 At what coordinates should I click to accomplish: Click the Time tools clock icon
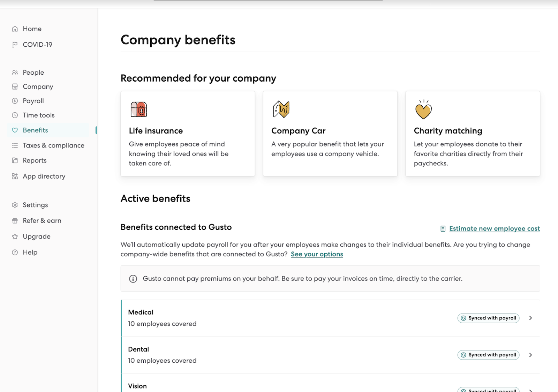(15, 115)
